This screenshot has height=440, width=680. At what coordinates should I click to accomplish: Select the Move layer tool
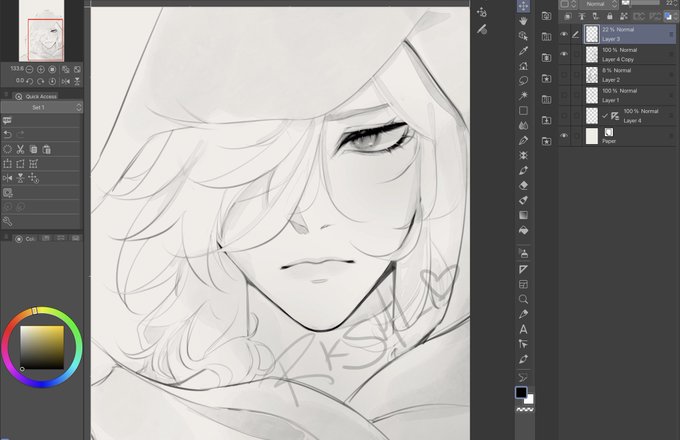(x=523, y=6)
